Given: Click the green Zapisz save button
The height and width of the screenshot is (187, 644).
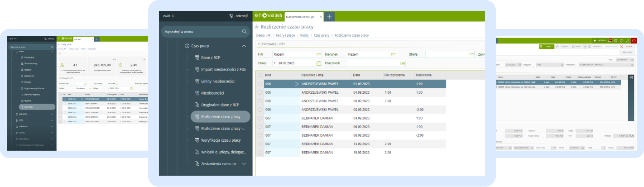Looking at the screenshot, I should click(x=547, y=46).
